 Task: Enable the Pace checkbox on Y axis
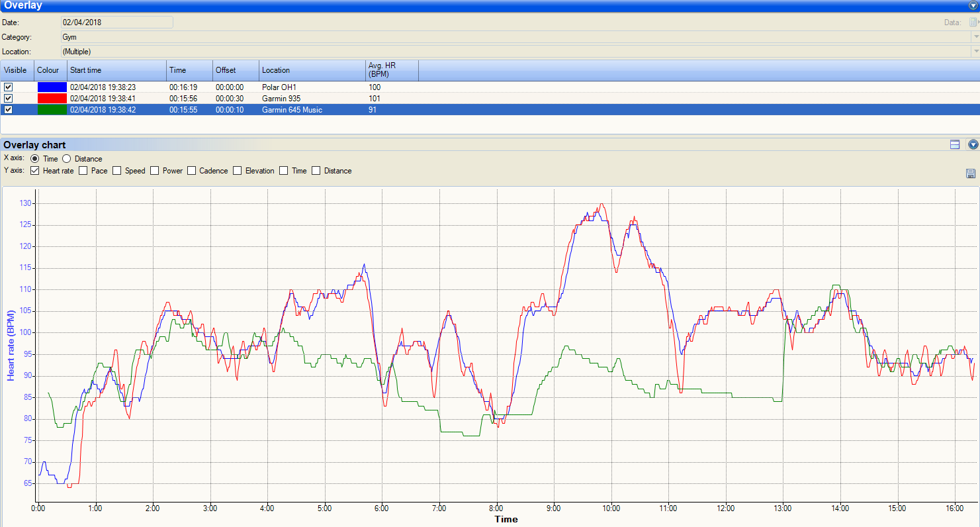[x=83, y=171]
